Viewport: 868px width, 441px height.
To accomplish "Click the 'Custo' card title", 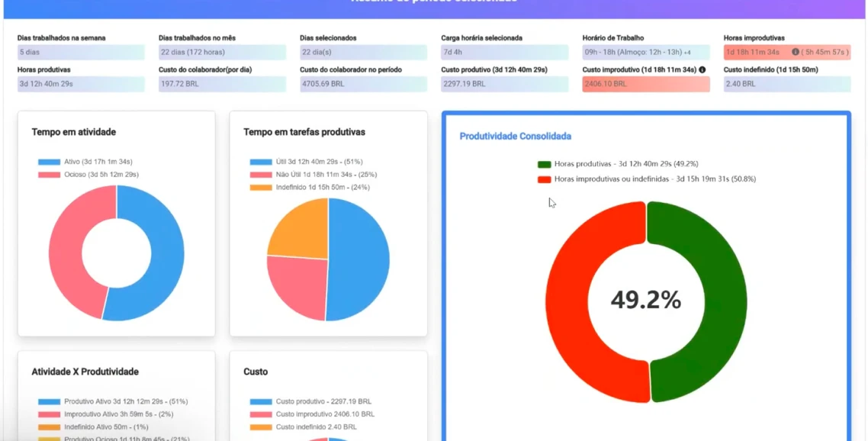I will (256, 372).
